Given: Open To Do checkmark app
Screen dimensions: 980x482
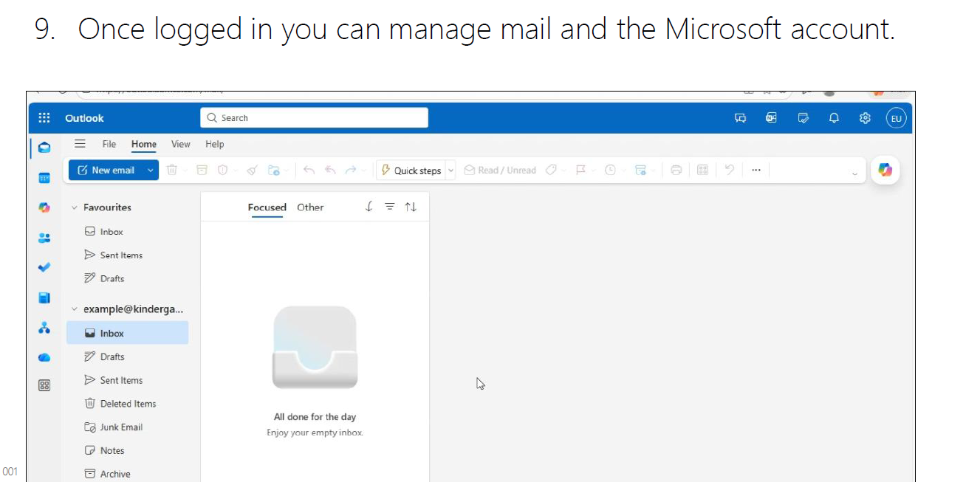Looking at the screenshot, I should 44,267.
